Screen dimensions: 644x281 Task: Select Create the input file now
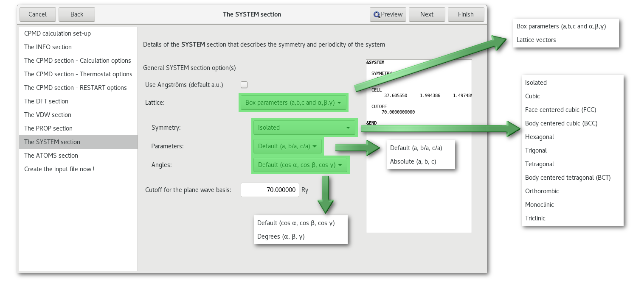pos(59,169)
